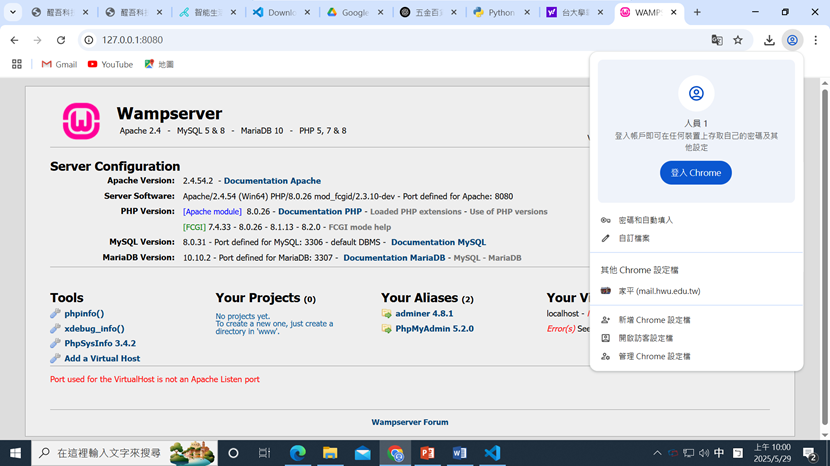Open the translate page icon in address bar
Screen dimensions: 830x466
point(717,40)
